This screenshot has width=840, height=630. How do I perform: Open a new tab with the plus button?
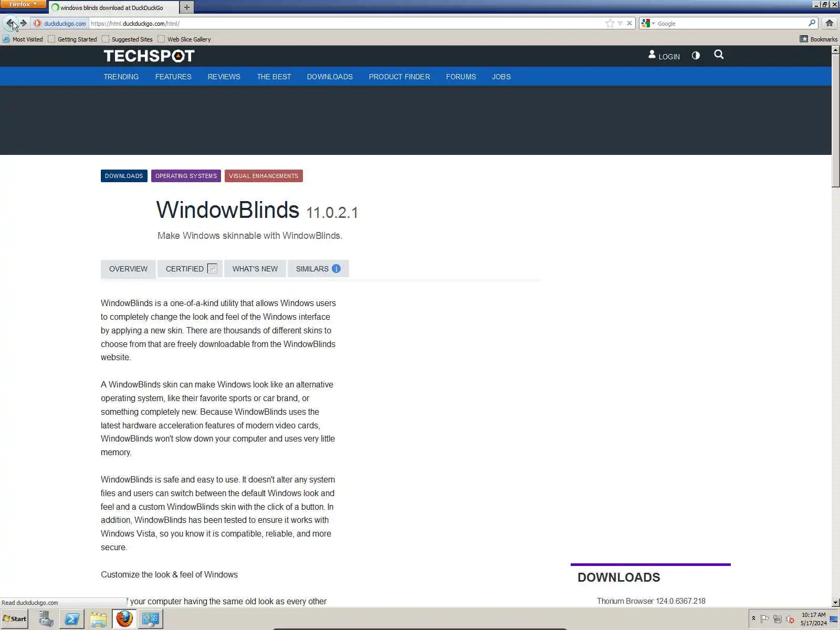(x=187, y=7)
